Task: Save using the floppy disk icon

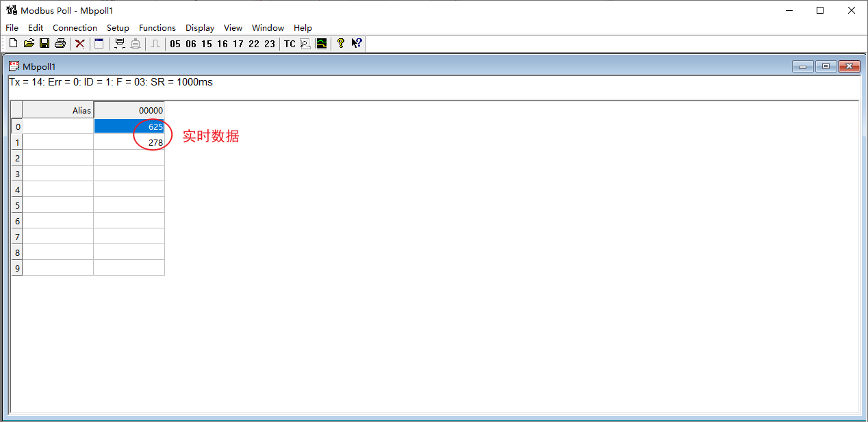Action: pyautogui.click(x=44, y=44)
